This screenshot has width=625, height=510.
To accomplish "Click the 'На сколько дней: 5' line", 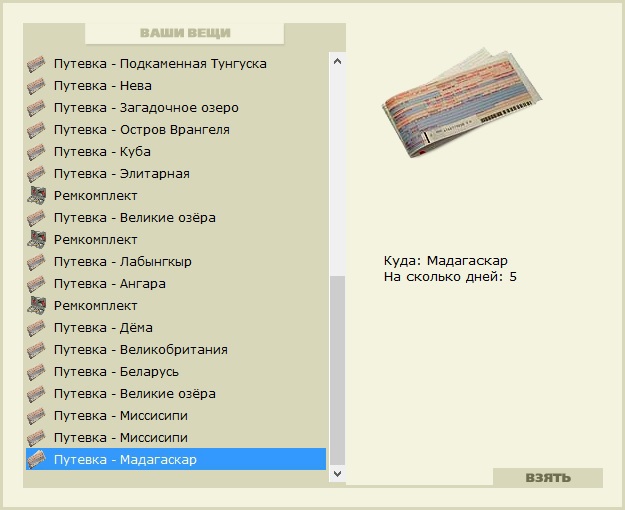I will 450,277.
